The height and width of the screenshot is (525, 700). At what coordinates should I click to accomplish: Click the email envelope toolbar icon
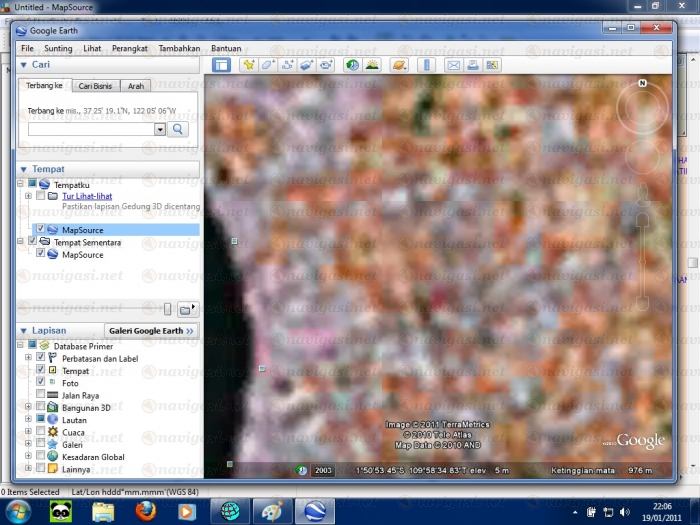click(451, 65)
